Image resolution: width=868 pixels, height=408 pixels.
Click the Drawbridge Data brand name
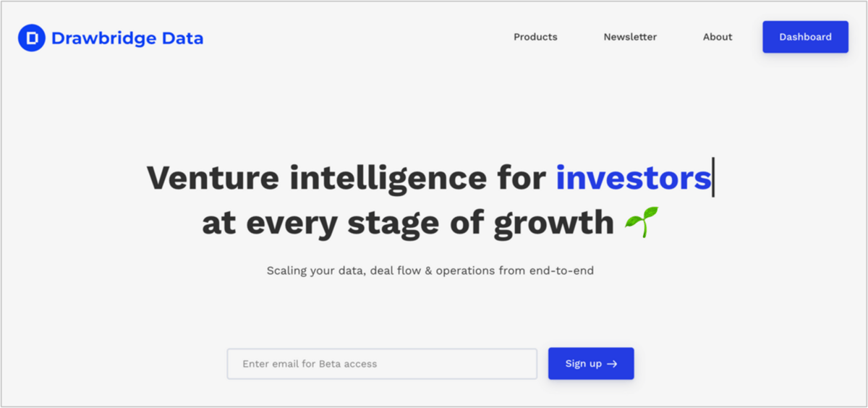127,38
